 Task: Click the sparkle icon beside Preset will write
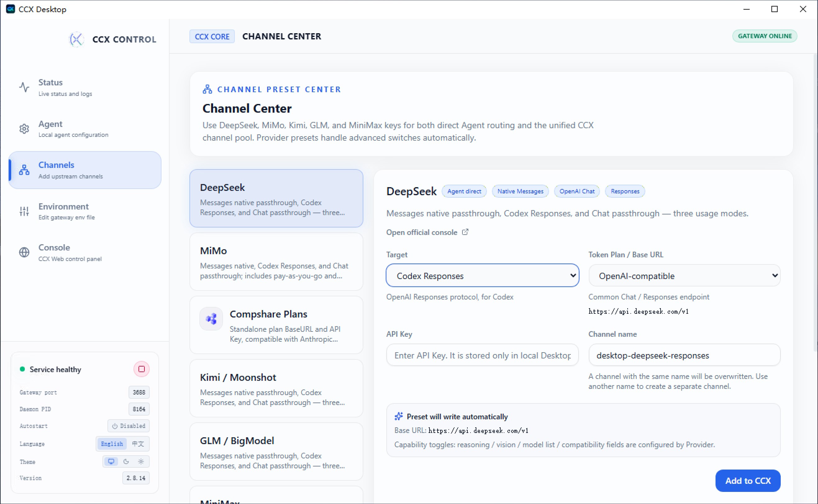(x=398, y=416)
